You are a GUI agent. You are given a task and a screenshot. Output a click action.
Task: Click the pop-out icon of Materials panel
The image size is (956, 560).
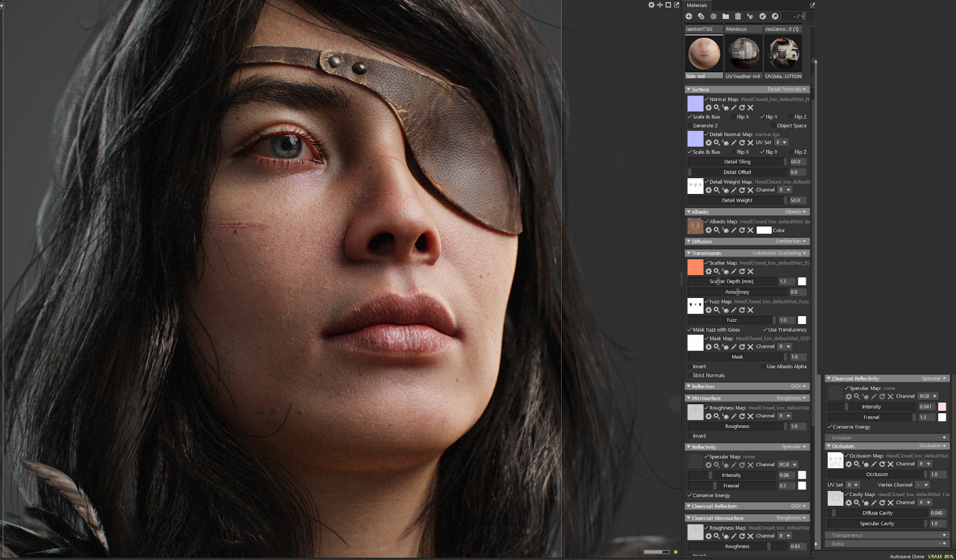coord(812,5)
